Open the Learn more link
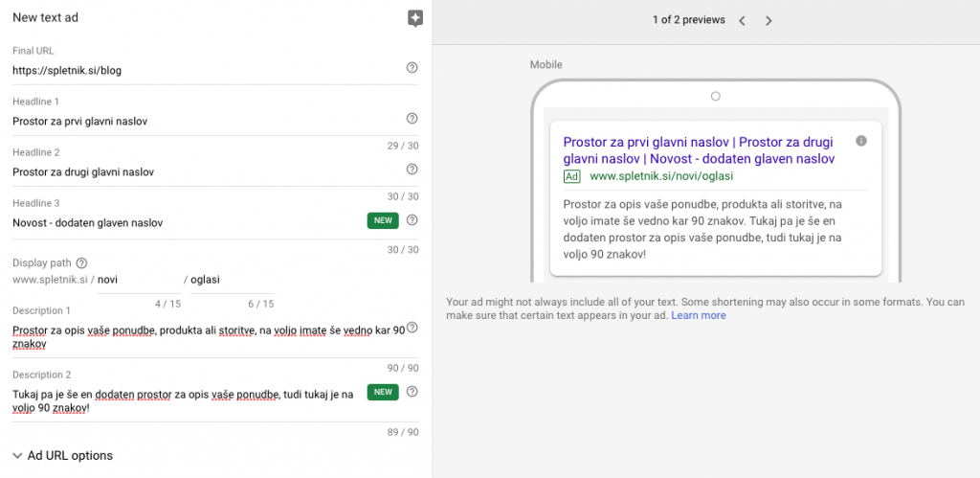This screenshot has width=980, height=478. click(698, 315)
